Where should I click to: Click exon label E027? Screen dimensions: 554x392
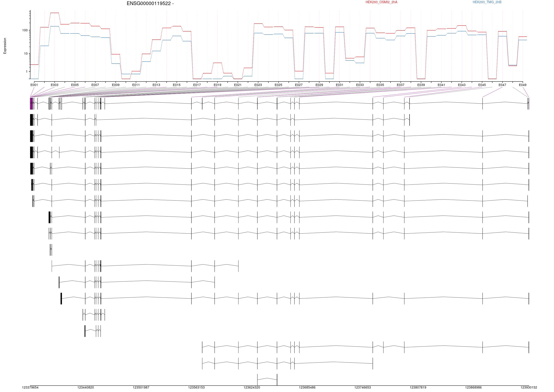tap(299, 85)
